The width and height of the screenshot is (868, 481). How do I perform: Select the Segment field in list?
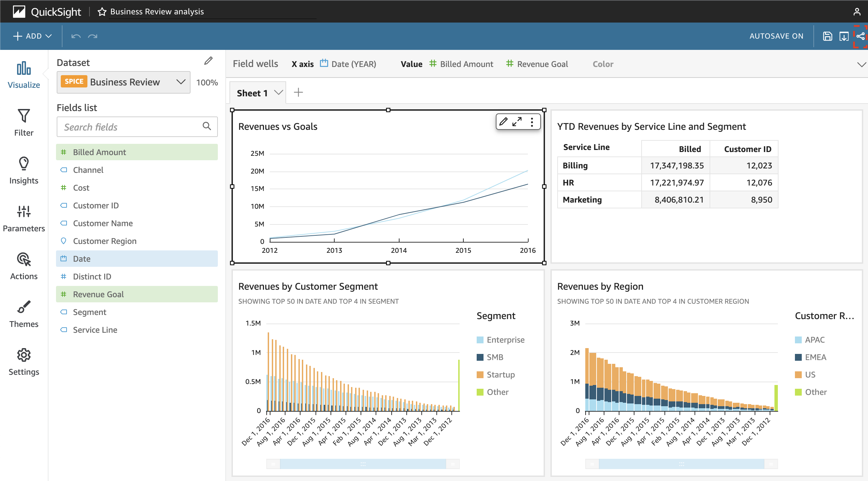tap(137, 312)
